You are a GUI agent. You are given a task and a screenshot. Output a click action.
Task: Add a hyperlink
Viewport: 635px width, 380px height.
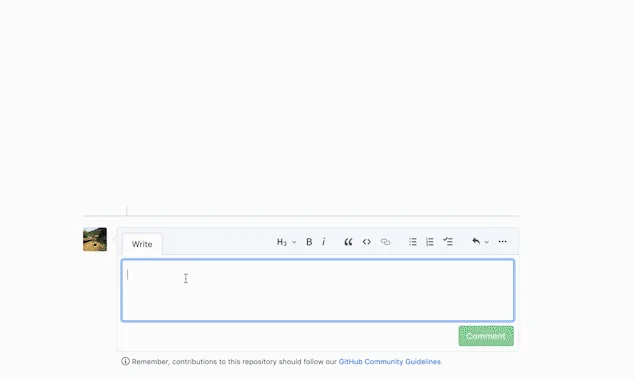point(385,242)
